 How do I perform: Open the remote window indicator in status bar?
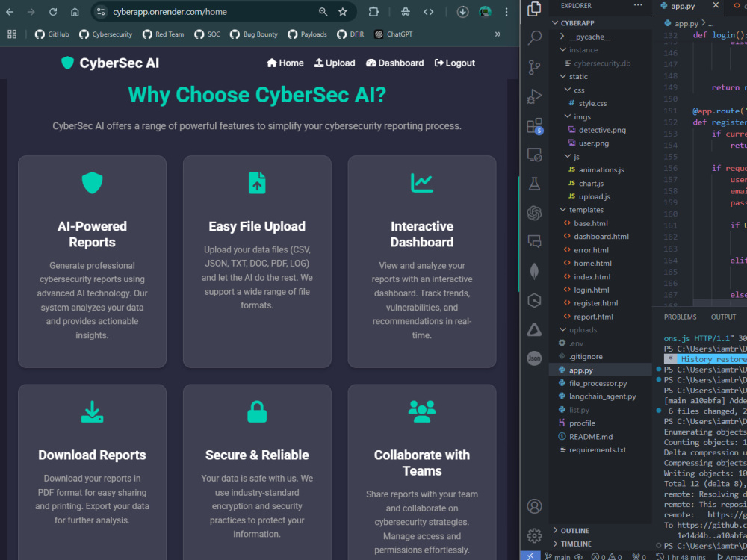(530, 556)
